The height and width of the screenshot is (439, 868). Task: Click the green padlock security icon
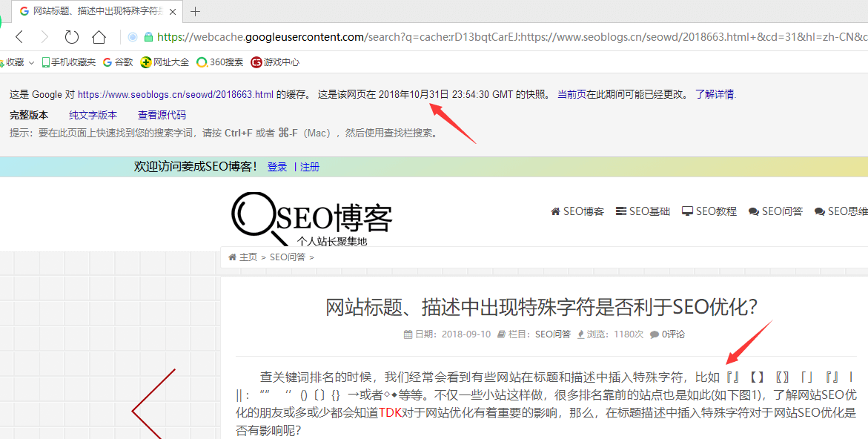pyautogui.click(x=148, y=37)
